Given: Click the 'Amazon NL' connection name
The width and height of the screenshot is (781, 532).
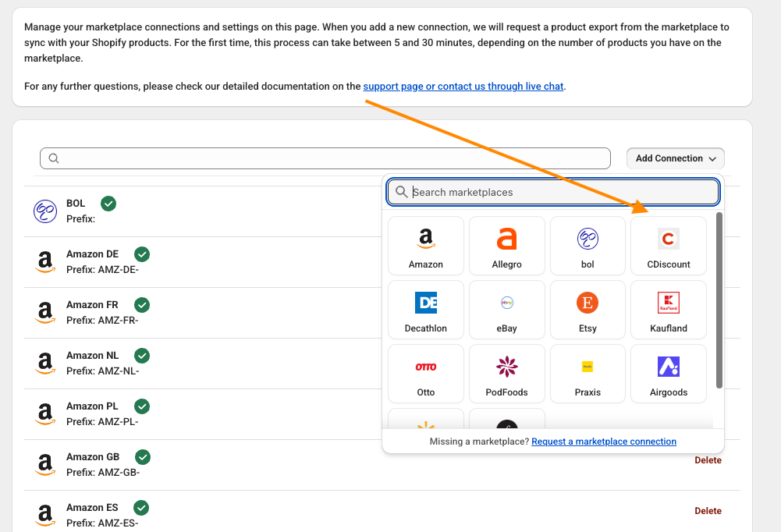Looking at the screenshot, I should pyautogui.click(x=92, y=356).
